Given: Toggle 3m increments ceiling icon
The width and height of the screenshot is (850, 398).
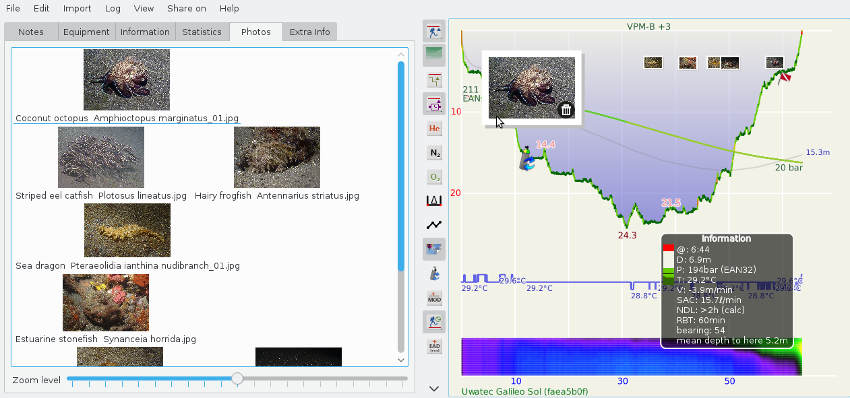Looking at the screenshot, I should [x=434, y=81].
